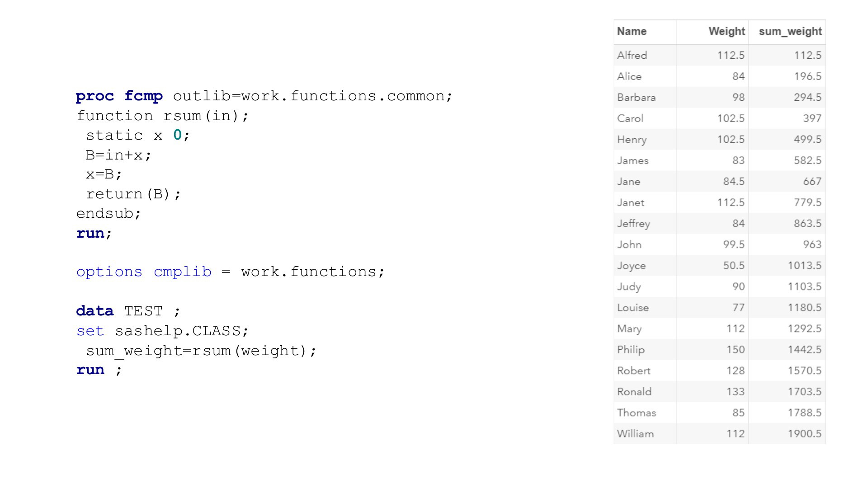Click the Weight column header

(x=726, y=32)
